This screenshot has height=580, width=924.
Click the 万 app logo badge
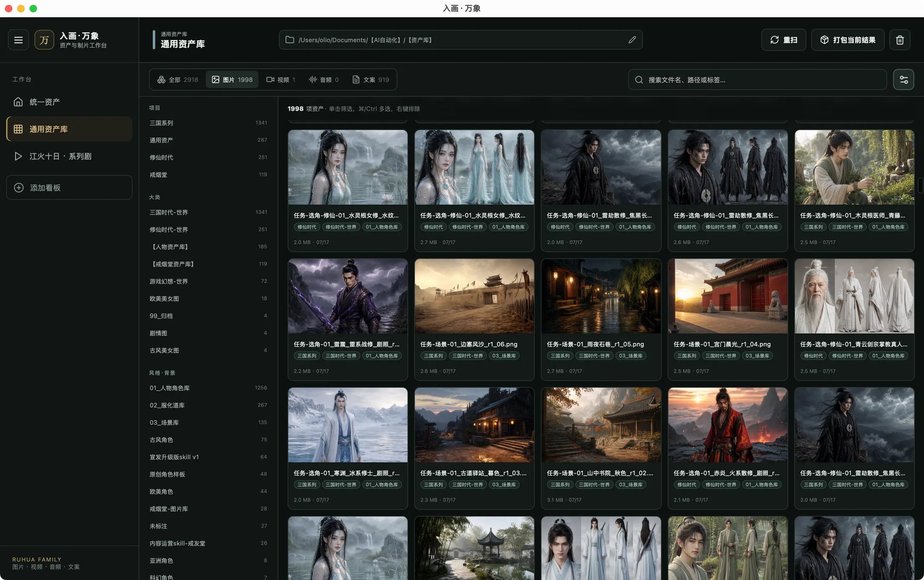[44, 40]
